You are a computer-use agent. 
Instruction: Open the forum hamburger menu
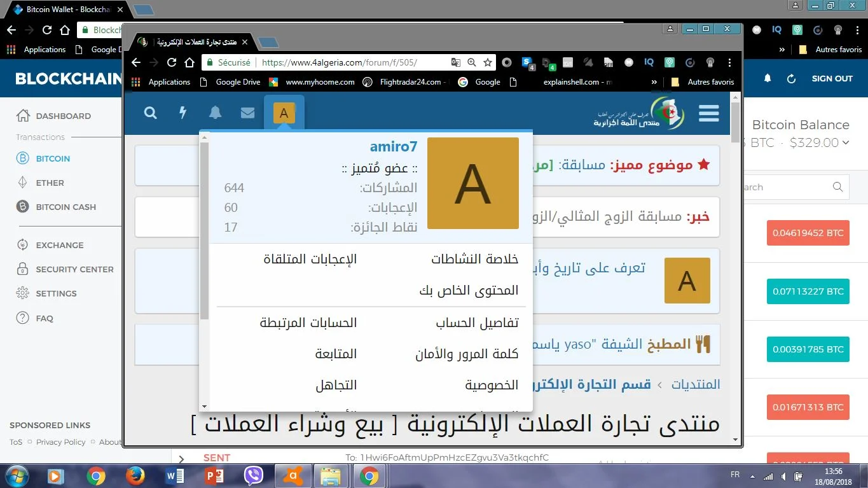point(708,114)
